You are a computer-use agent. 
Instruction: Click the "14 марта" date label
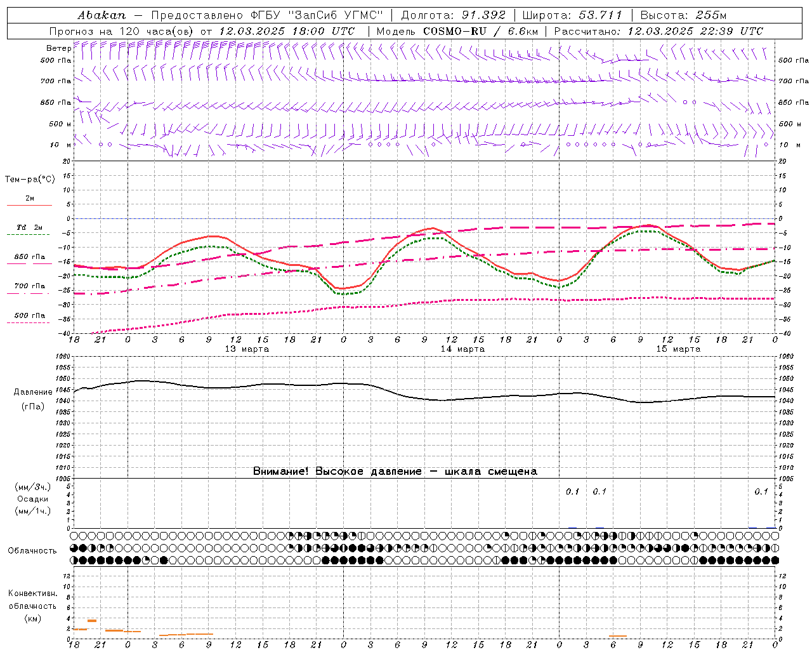click(x=462, y=349)
